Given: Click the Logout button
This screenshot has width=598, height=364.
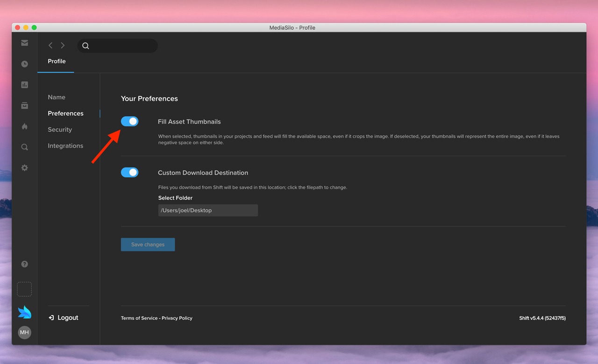Looking at the screenshot, I should [64, 318].
